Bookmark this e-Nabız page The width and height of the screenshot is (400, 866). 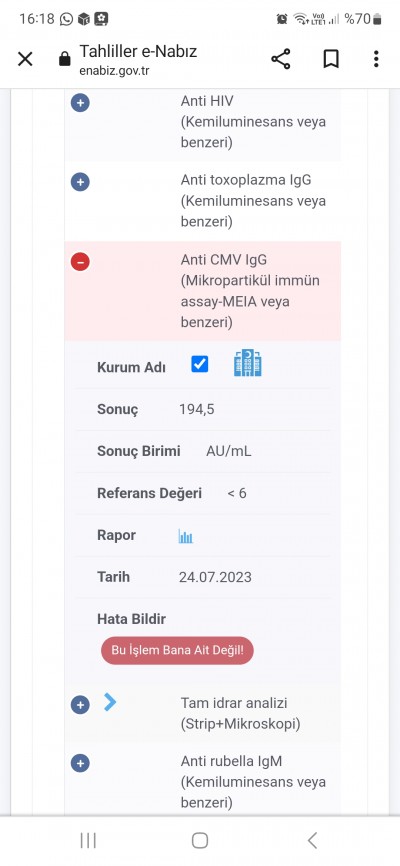[330, 59]
